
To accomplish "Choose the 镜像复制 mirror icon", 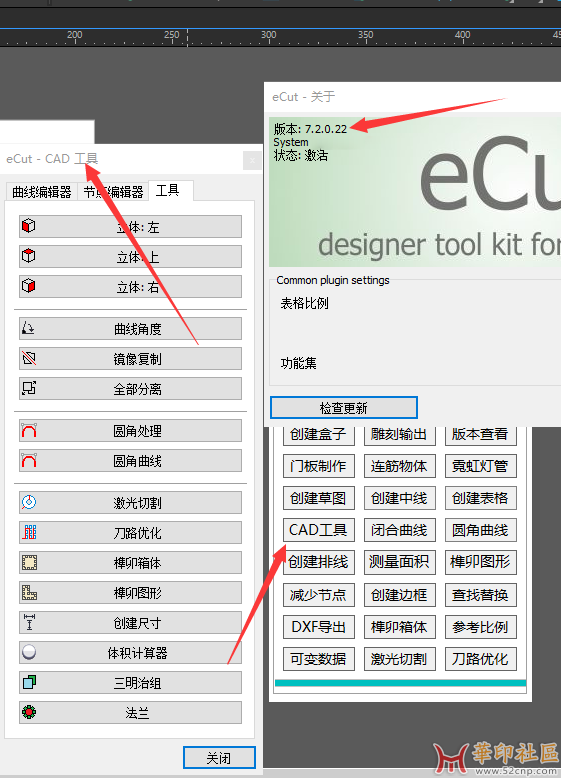I will click(x=29, y=358).
